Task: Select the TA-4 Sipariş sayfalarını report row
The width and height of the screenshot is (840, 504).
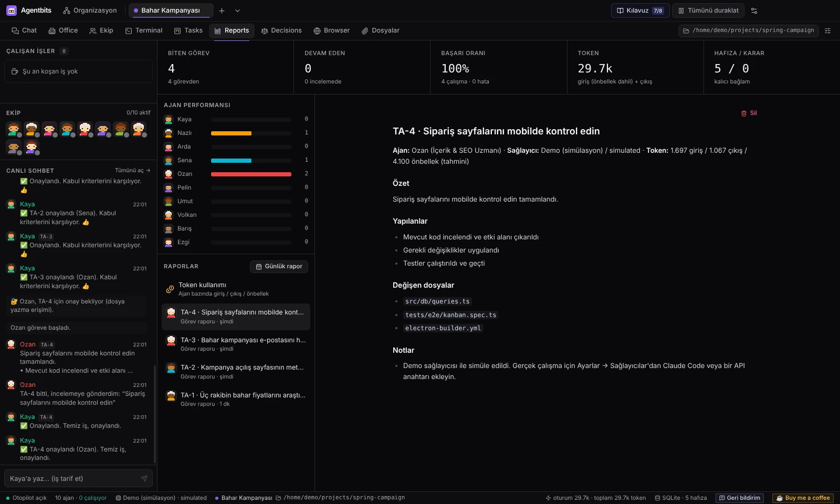Action: (x=236, y=317)
